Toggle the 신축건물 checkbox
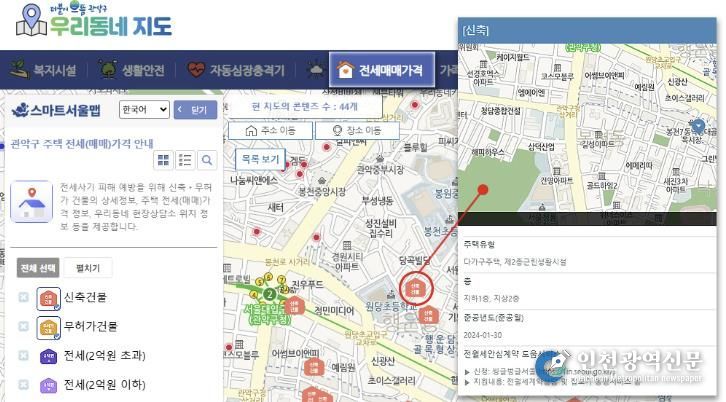This screenshot has width=726, height=402. 24,298
